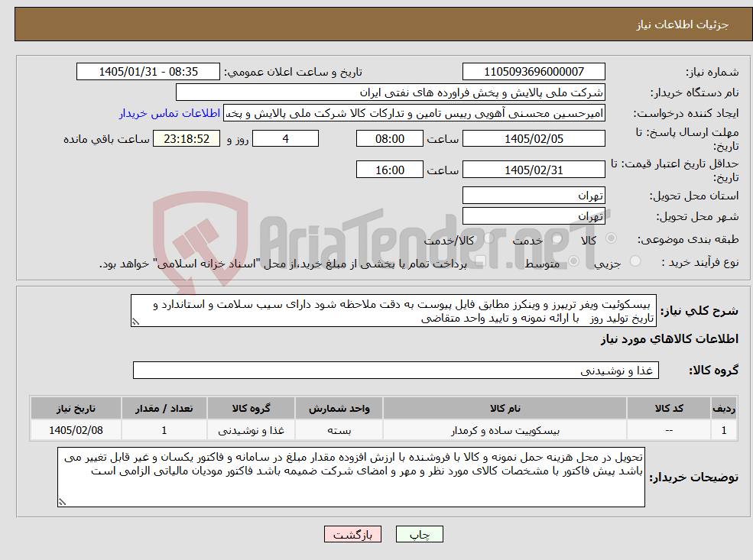Click the need date cell 1405/02/08
Screen dimensions: 753x560
click(x=76, y=430)
